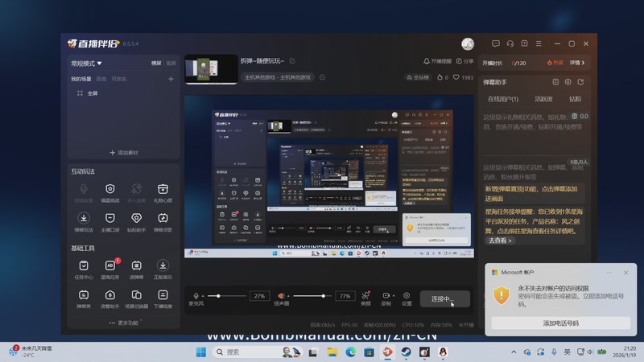Viewport: 644px width, 362px height.
Task: Click the 77% speaker volume field
Action: point(345,296)
